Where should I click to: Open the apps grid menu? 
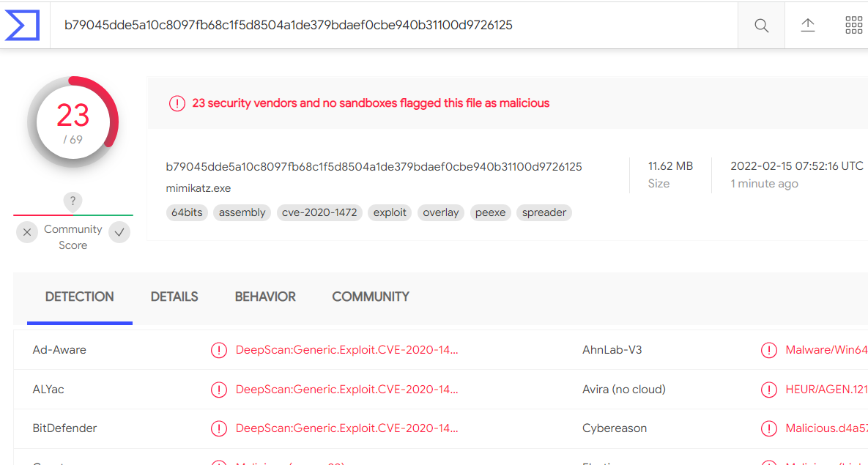click(853, 26)
